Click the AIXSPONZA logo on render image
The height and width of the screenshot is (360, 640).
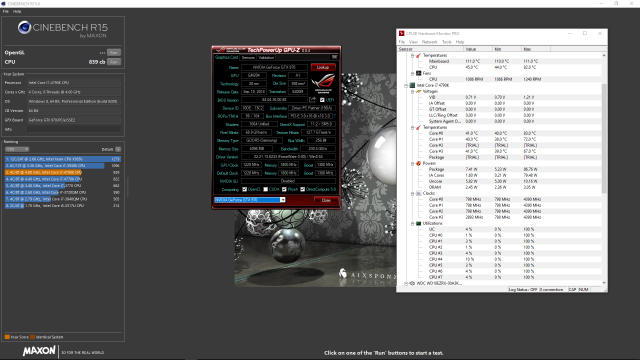367,274
